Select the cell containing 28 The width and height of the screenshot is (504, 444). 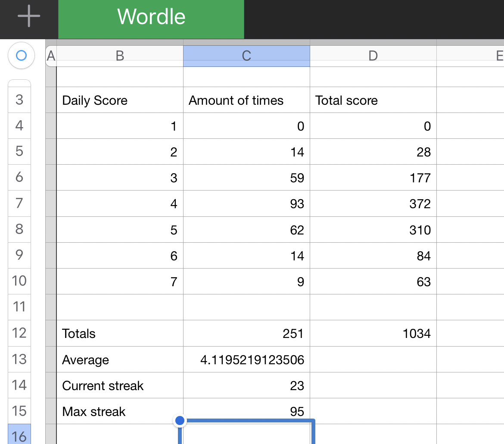[373, 152]
